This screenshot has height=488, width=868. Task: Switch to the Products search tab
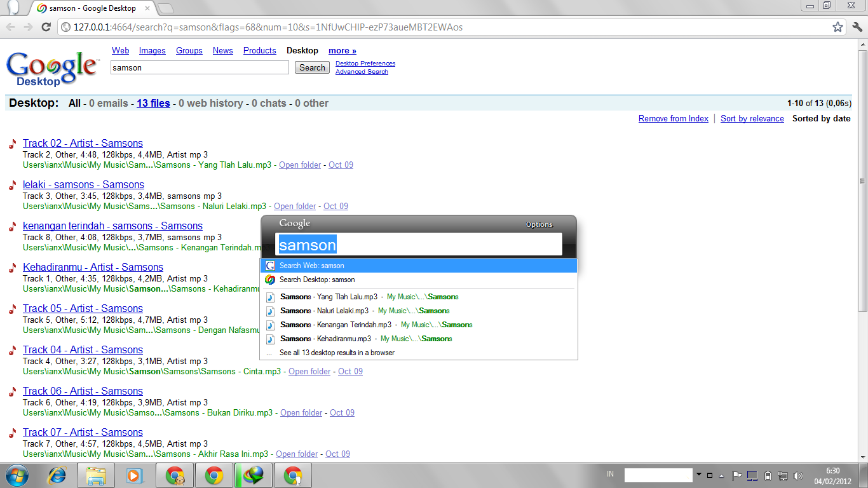click(x=260, y=51)
